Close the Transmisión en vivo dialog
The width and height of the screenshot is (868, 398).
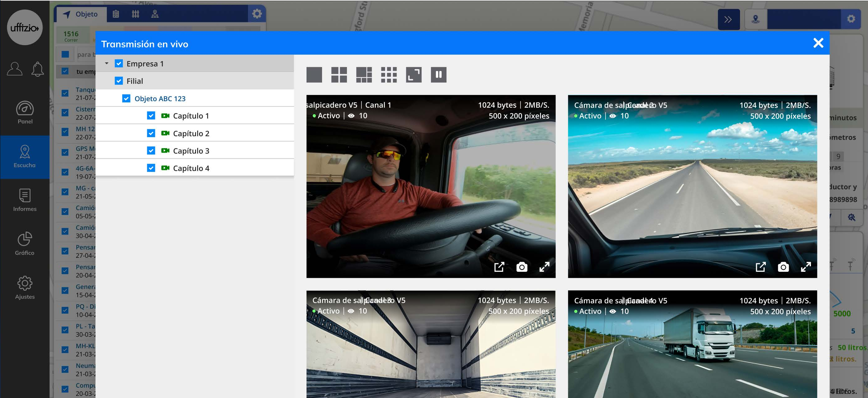point(818,43)
